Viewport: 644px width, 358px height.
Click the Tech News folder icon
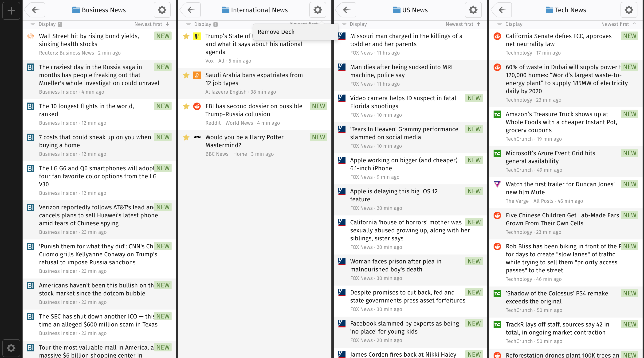click(x=549, y=10)
